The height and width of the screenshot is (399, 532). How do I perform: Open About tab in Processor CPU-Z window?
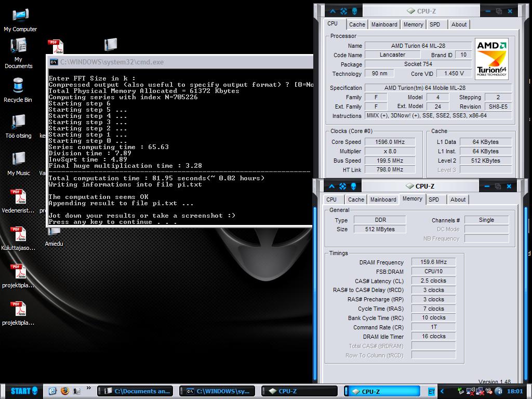459,24
